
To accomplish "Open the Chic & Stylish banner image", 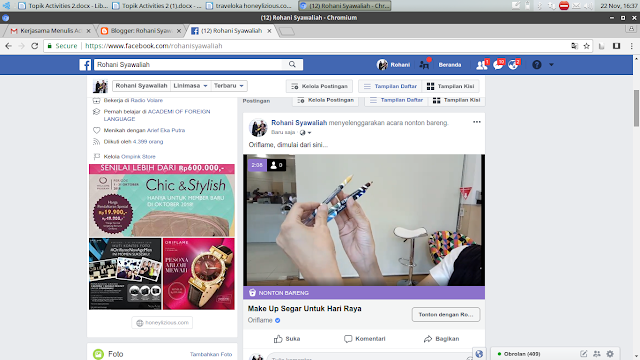I will (162, 200).
